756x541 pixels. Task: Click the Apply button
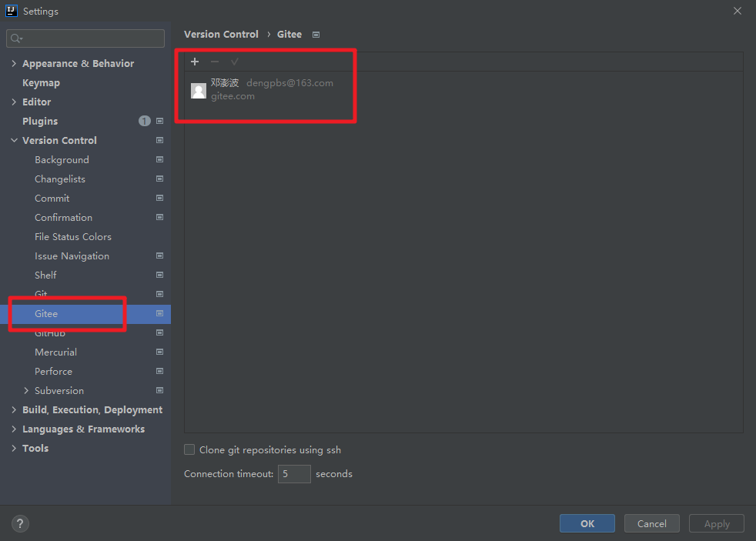pyautogui.click(x=717, y=523)
